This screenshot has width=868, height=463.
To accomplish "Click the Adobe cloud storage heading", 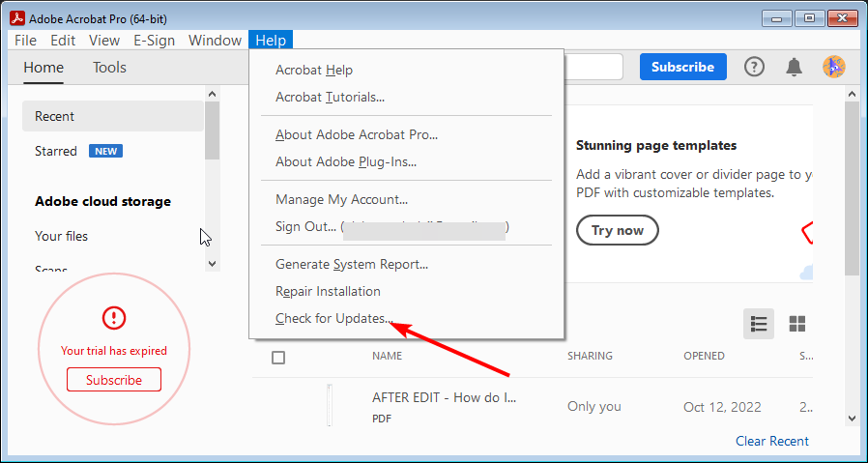I will click(103, 202).
